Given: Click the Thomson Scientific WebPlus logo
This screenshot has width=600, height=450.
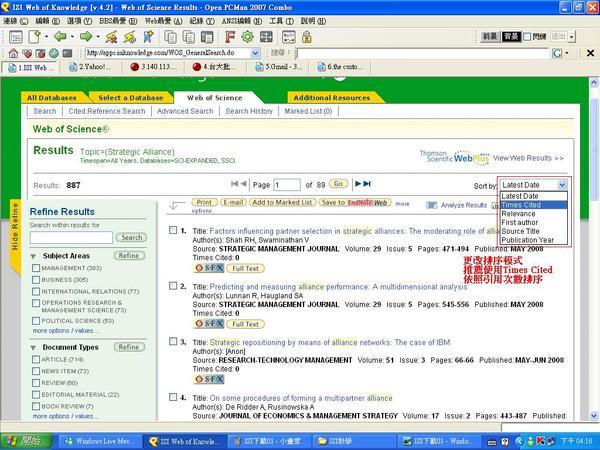Looking at the screenshot, I should coord(455,157).
